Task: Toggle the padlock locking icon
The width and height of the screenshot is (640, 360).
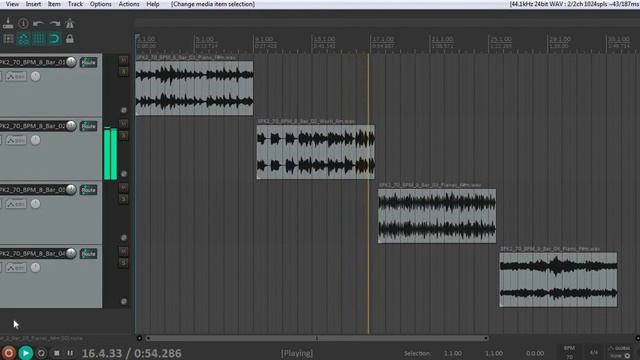Action: pyautogui.click(x=70, y=39)
